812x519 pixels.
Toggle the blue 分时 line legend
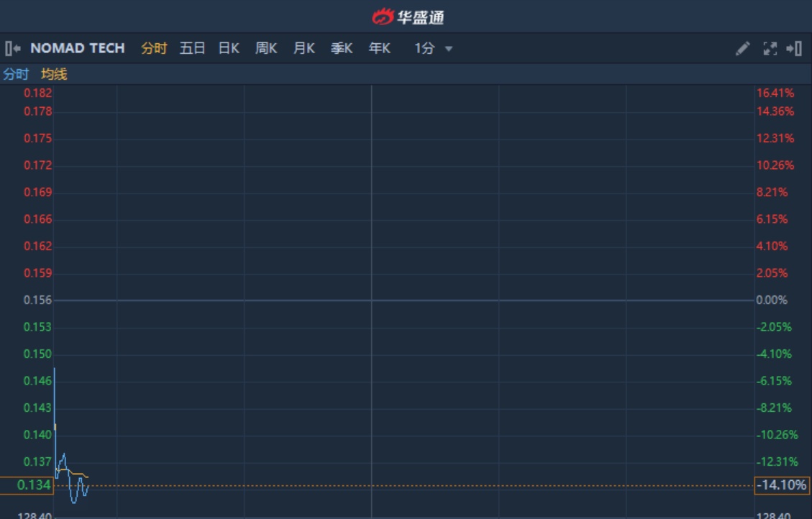[16, 74]
